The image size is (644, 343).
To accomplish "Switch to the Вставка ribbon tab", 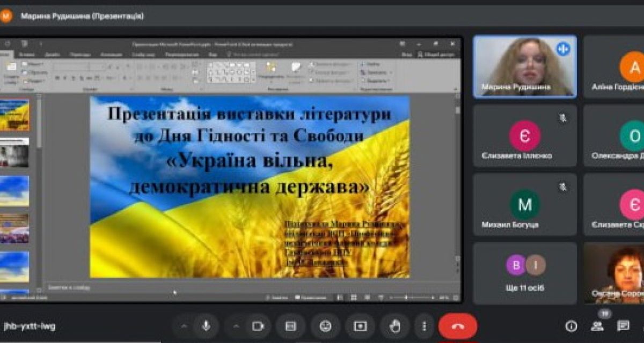I will point(26,55).
